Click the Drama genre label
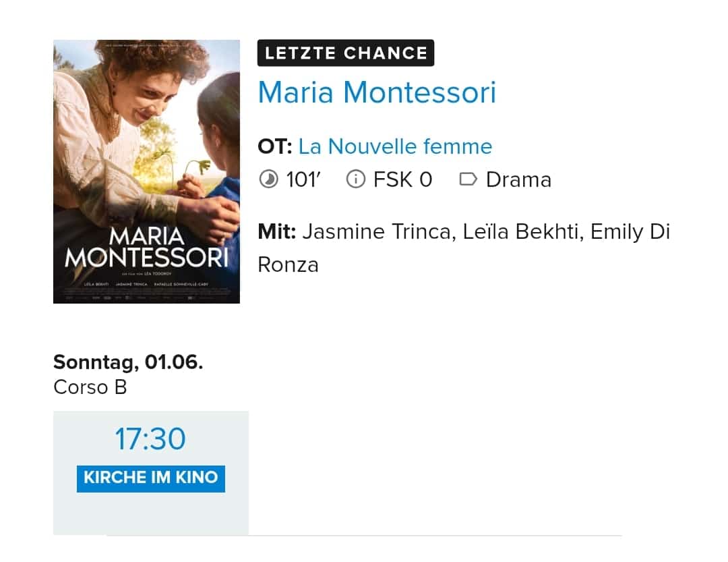The width and height of the screenshot is (728, 562). [518, 179]
